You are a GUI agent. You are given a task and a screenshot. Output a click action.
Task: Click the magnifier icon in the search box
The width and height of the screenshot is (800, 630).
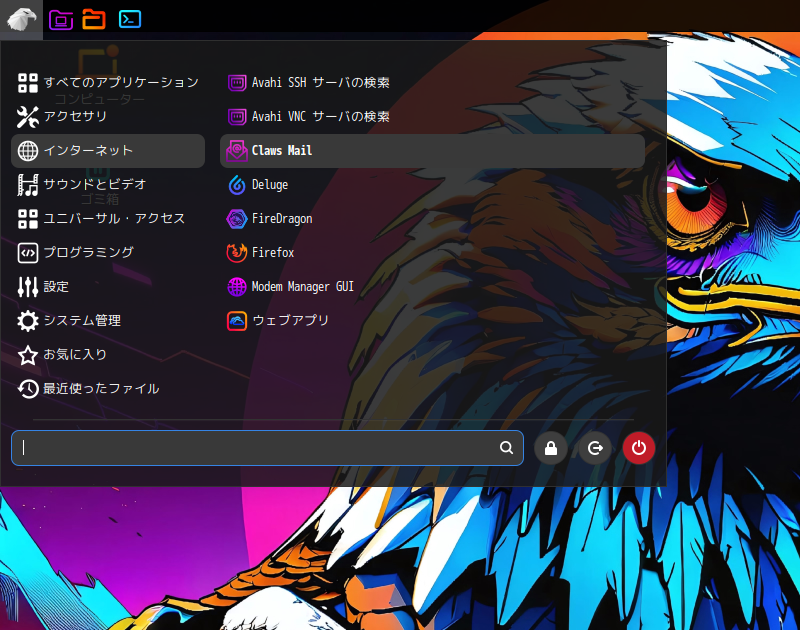tap(506, 448)
